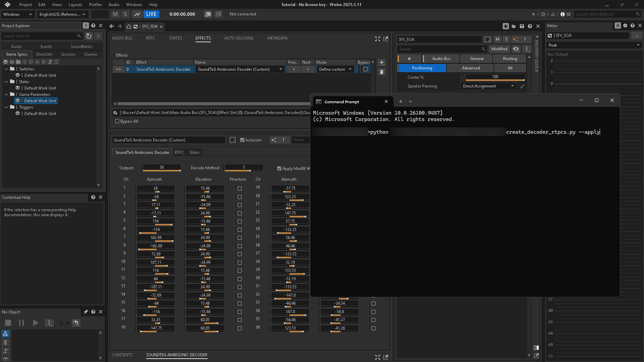The image size is (644, 362).
Task: Click the Stop transport button
Action: (x=8, y=323)
